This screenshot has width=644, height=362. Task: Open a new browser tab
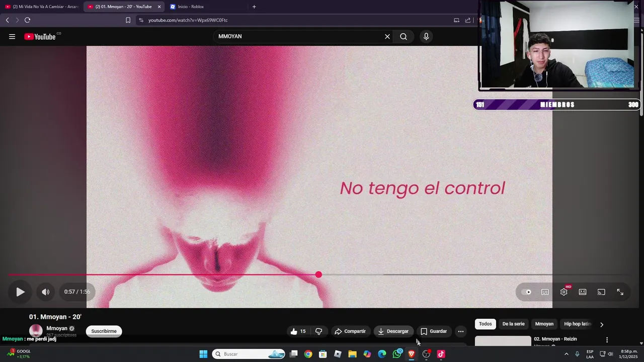[x=254, y=7]
